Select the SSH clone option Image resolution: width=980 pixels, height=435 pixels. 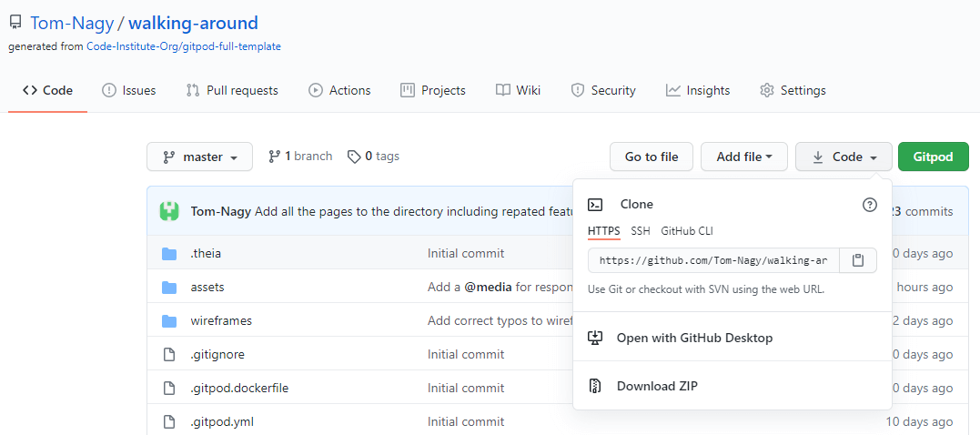(641, 231)
